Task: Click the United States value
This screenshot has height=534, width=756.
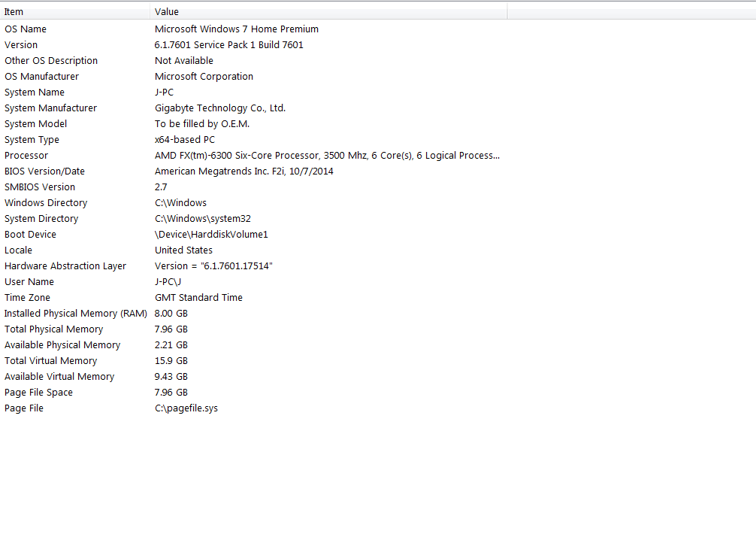Action: [x=183, y=250]
